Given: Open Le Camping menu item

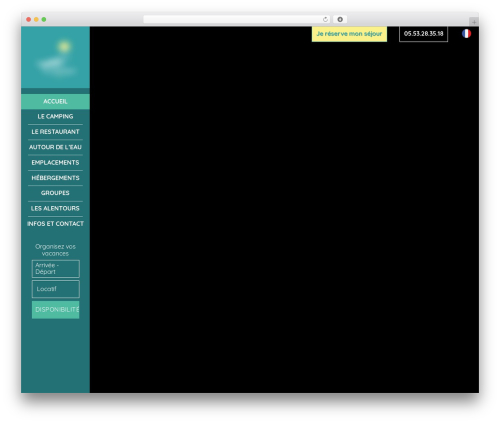Looking at the screenshot, I should pyautogui.click(x=55, y=116).
